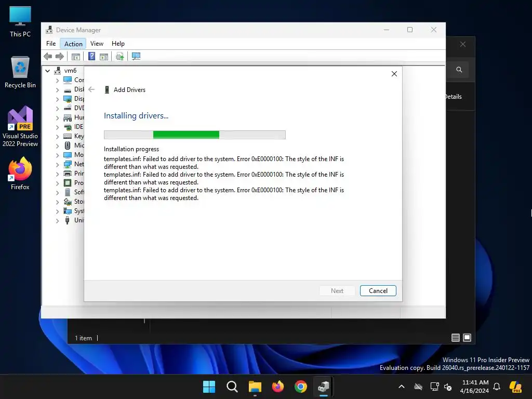Click Details in the File Explorer window

pyautogui.click(x=454, y=97)
